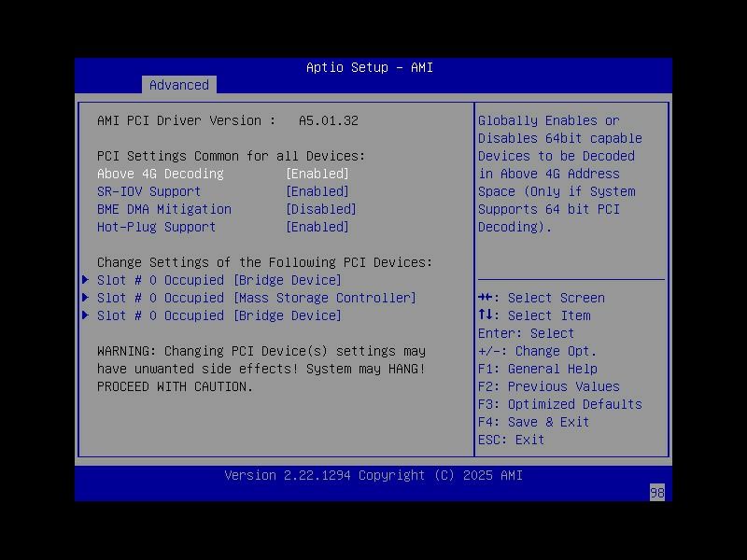This screenshot has width=747, height=560.
Task: Click the Globally Enables help description
Action: point(559,174)
